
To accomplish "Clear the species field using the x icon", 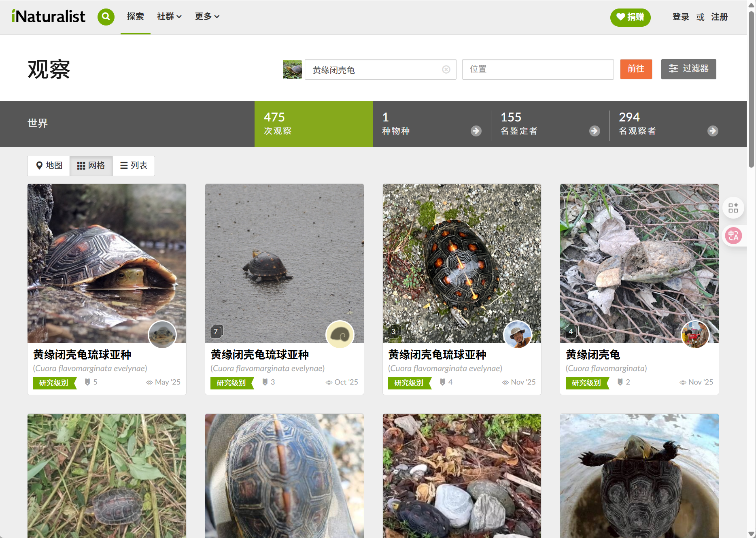I will coord(446,69).
